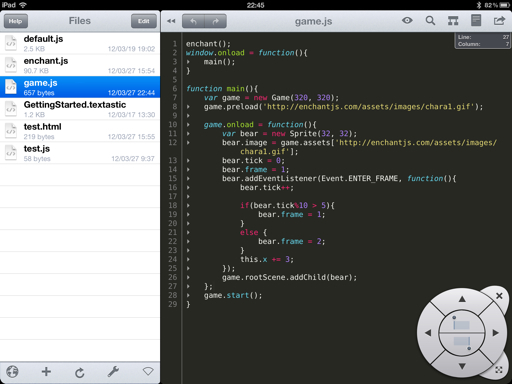Open search with the magnifier icon

click(430, 21)
